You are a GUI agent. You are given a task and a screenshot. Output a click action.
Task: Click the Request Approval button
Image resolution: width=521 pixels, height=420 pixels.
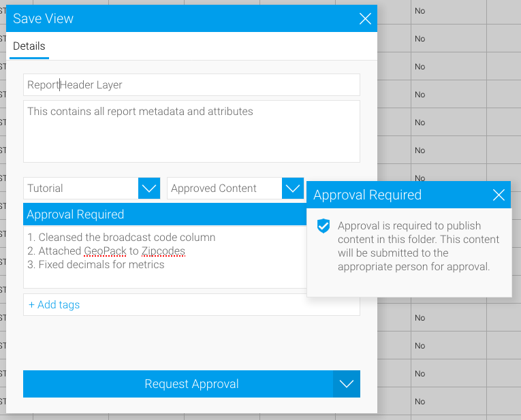tap(178, 384)
